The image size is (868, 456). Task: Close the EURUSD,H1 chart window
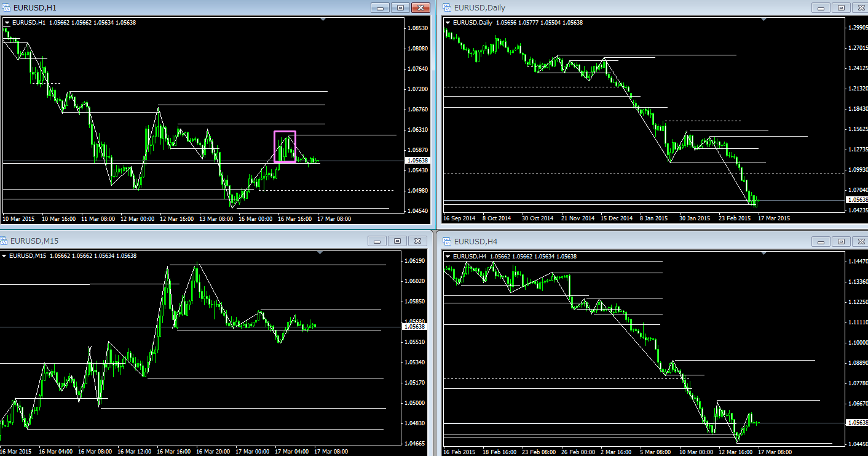point(420,8)
